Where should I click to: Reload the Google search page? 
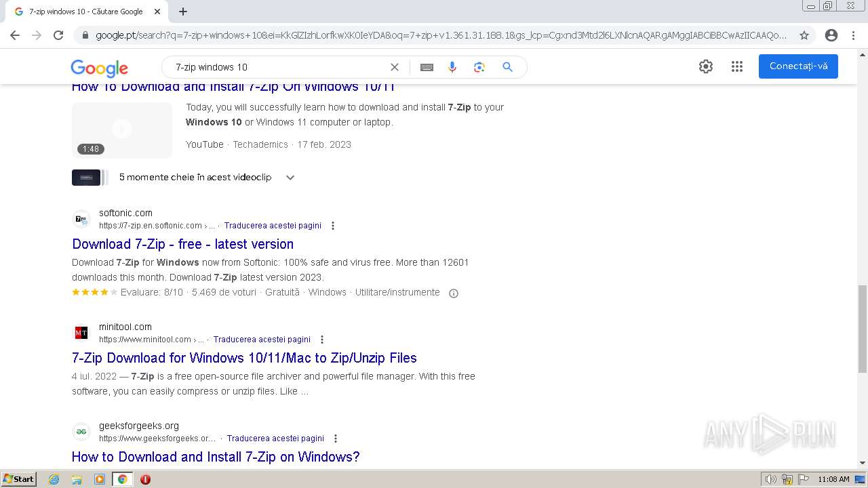(58, 35)
